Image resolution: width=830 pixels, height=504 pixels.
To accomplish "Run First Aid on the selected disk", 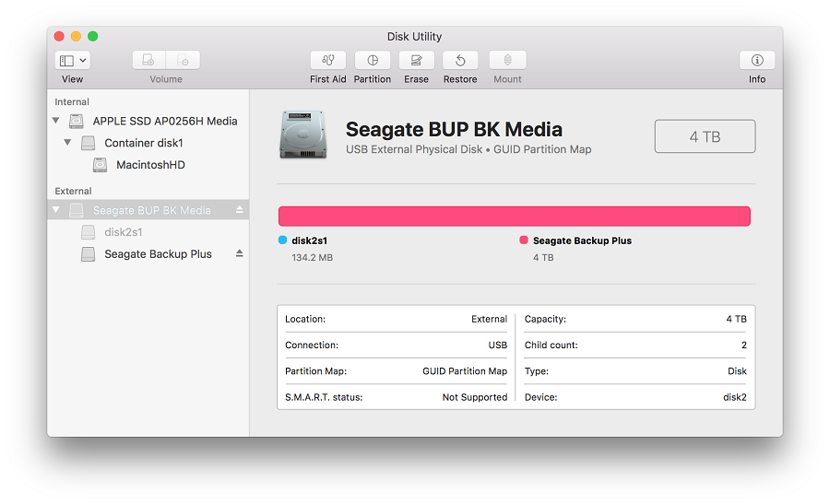I will click(x=327, y=60).
